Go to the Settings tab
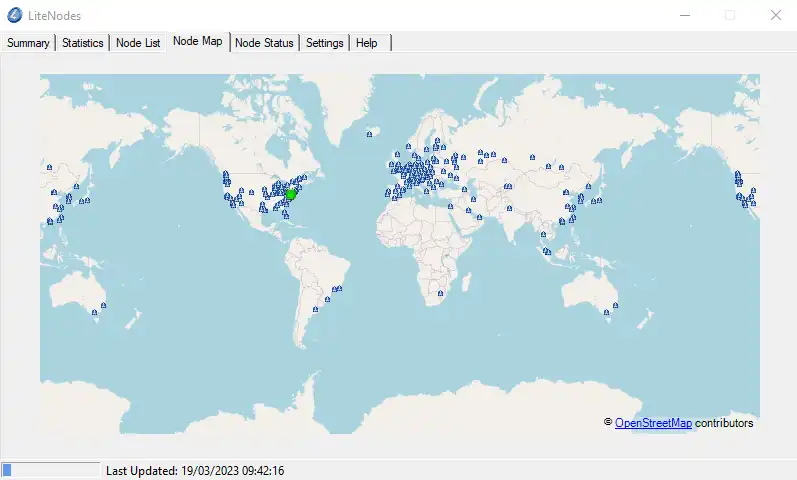The height and width of the screenshot is (480, 797). tap(324, 43)
